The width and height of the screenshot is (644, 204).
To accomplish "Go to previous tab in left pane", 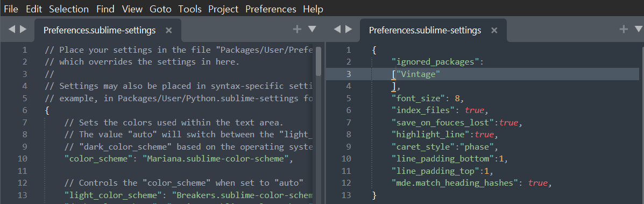I will 12,29.
